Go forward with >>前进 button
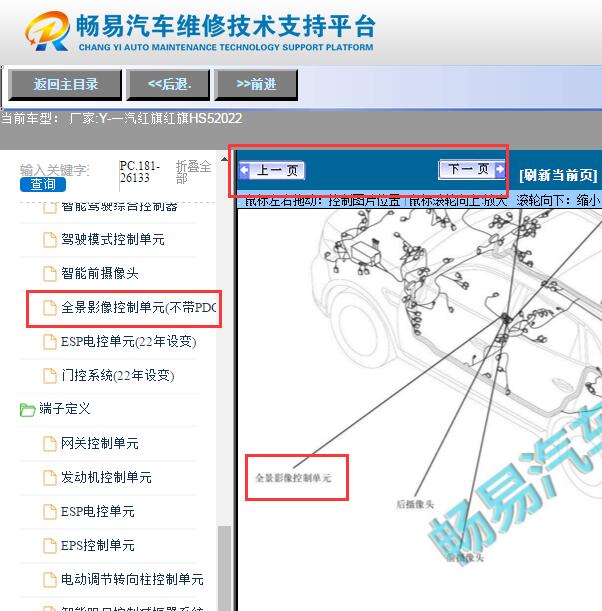This screenshot has height=611, width=602. click(x=256, y=85)
